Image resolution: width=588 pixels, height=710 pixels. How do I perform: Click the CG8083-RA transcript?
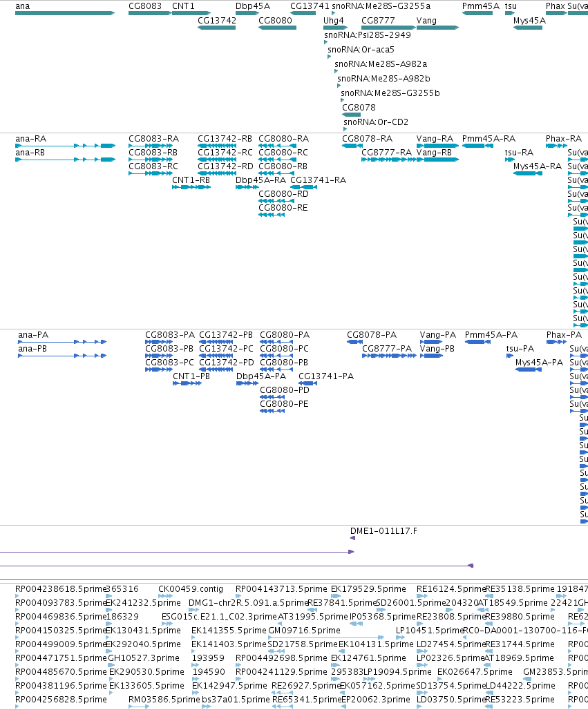click(x=151, y=146)
